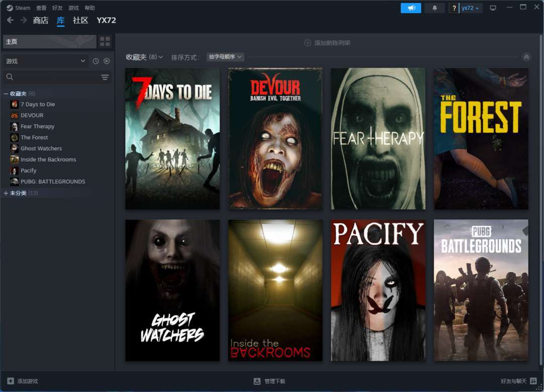The width and height of the screenshot is (544, 392).
Task: Select DEVOUR in sidebar list
Action: [x=32, y=115]
